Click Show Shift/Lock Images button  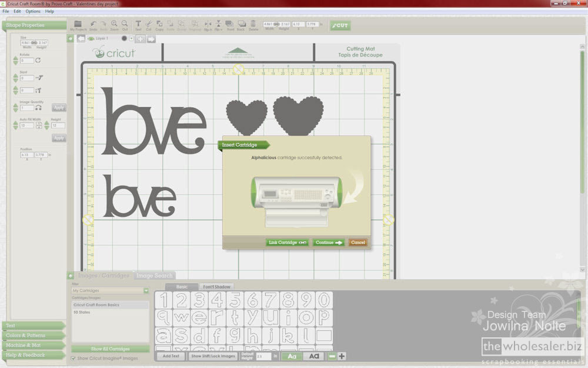[x=213, y=356]
